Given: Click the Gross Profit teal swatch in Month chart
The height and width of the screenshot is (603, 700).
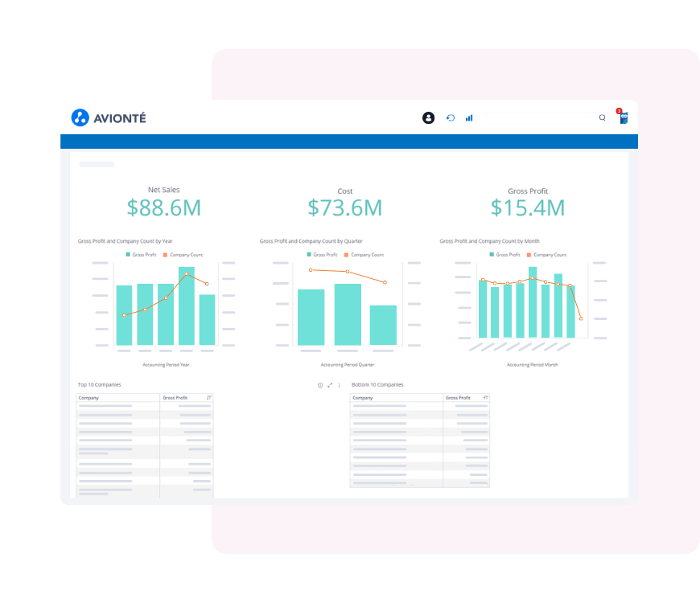Looking at the screenshot, I should 492,255.
